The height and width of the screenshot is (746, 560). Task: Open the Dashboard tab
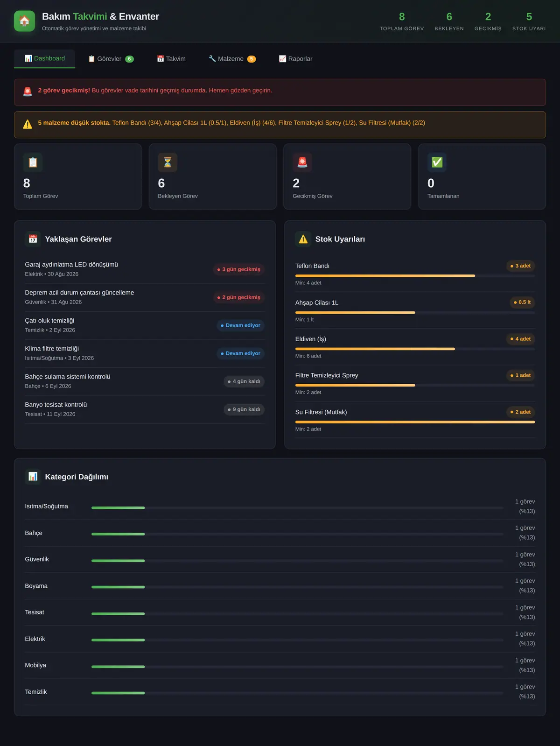[x=45, y=58]
